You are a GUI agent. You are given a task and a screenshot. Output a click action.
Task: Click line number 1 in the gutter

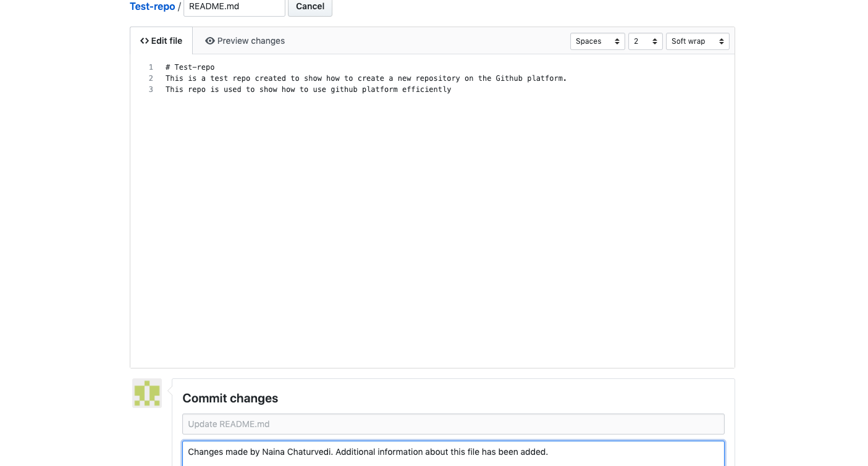pyautogui.click(x=151, y=67)
